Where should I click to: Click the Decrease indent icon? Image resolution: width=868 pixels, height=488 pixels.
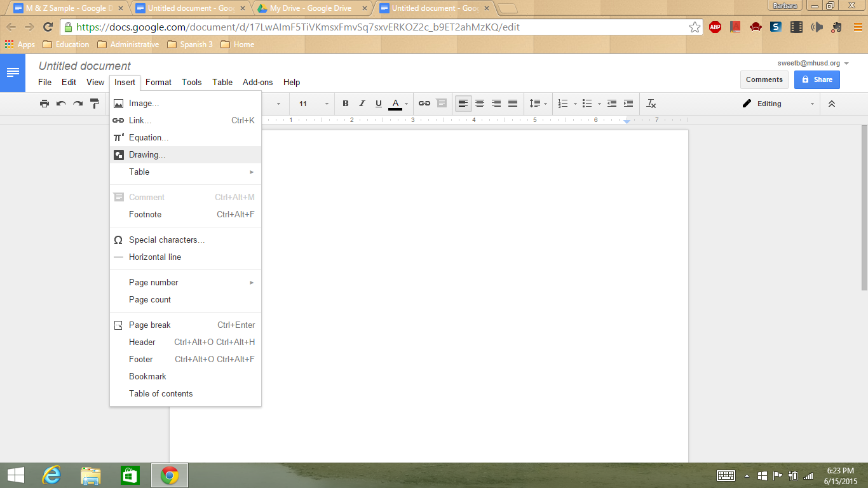(x=612, y=104)
